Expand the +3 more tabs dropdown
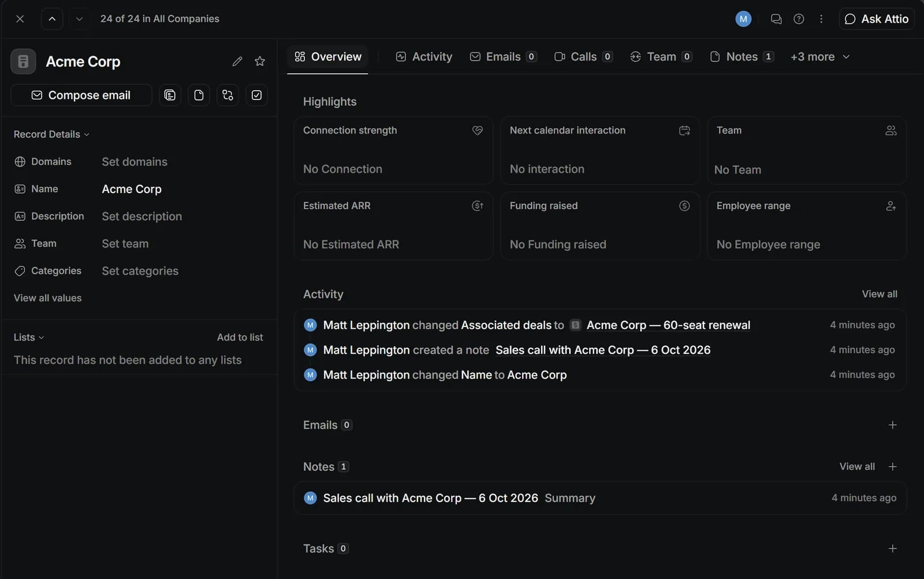This screenshot has height=579, width=924. pyautogui.click(x=820, y=57)
